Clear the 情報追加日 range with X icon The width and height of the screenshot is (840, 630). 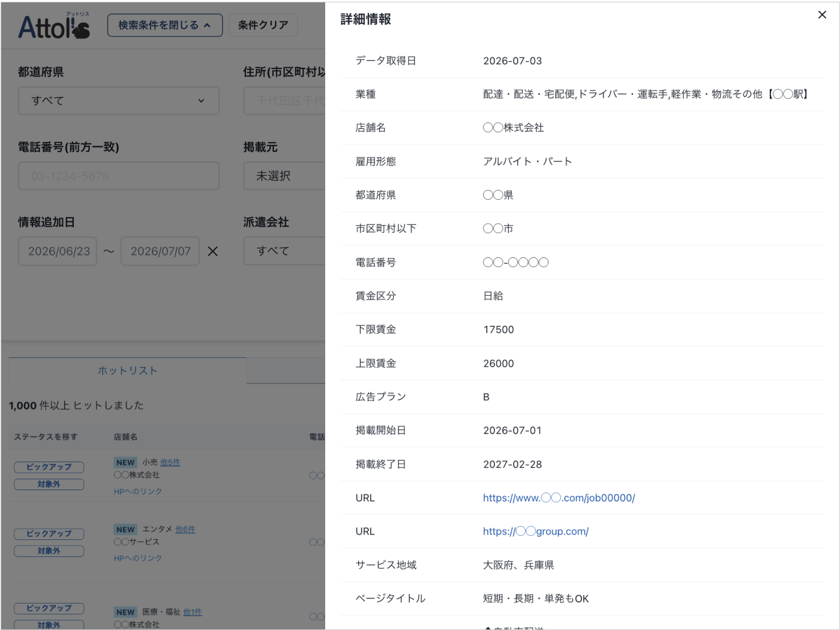(x=213, y=251)
